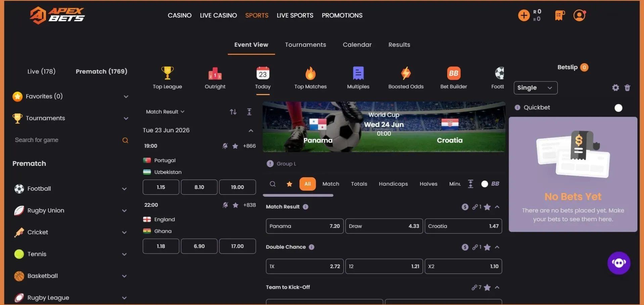
Task: Switch to the Live (178) tab
Action: point(41,71)
